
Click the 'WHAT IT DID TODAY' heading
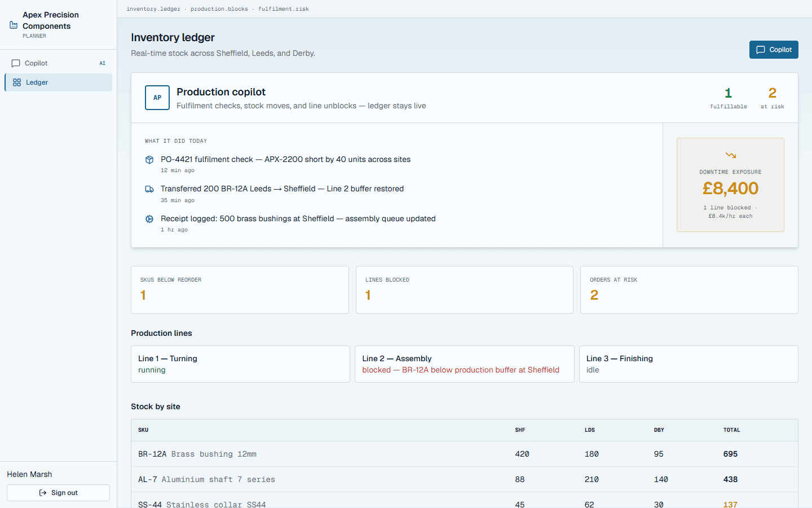[x=176, y=141]
